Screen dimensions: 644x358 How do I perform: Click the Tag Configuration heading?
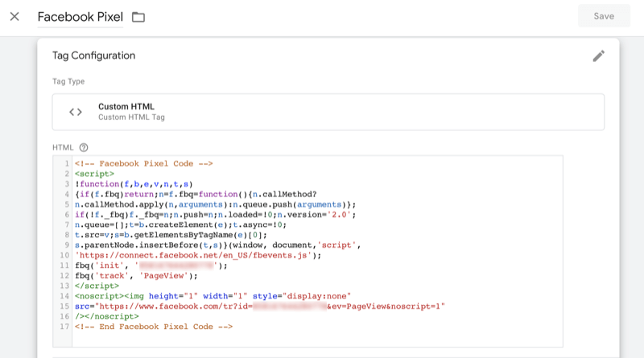[x=93, y=56]
